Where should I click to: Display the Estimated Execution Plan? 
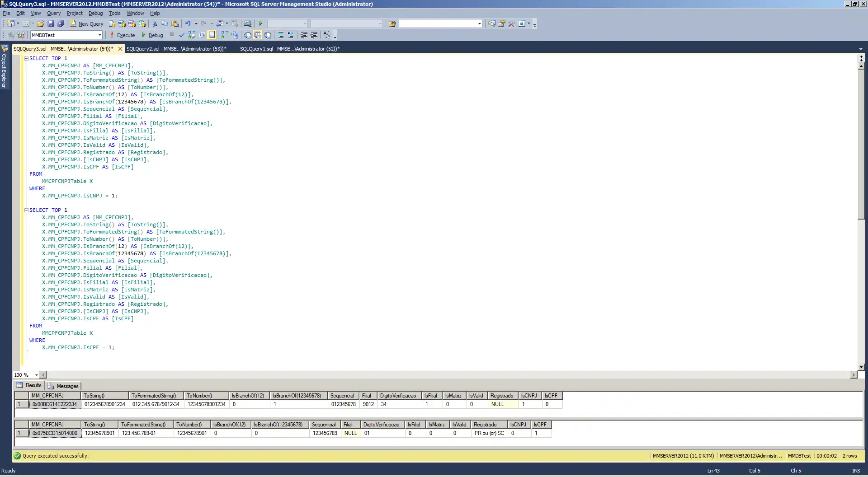pos(192,35)
